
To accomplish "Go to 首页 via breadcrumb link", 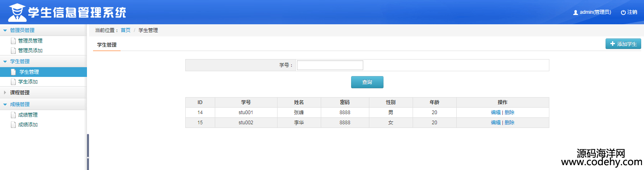I will pos(125,30).
